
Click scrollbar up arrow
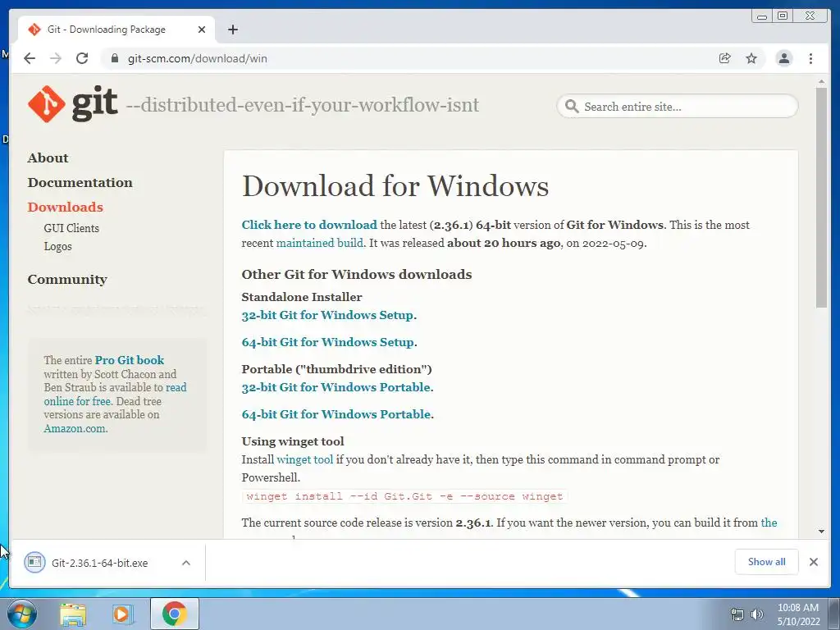point(821,82)
